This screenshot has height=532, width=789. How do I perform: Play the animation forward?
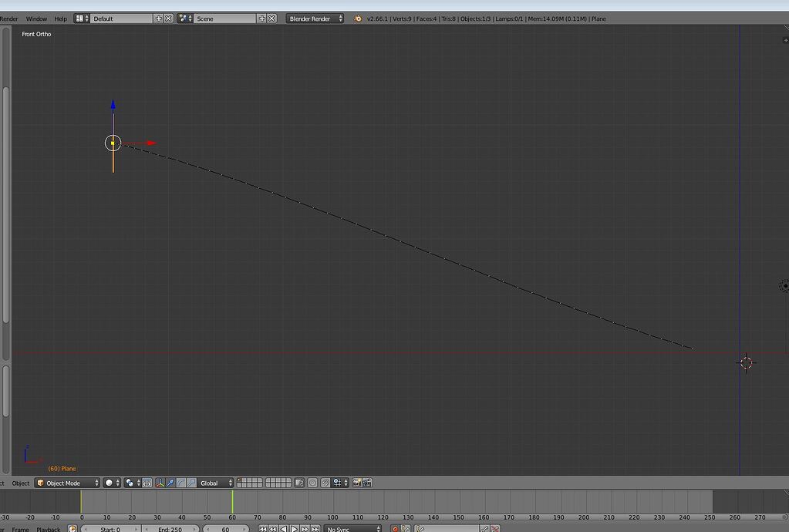point(295,529)
